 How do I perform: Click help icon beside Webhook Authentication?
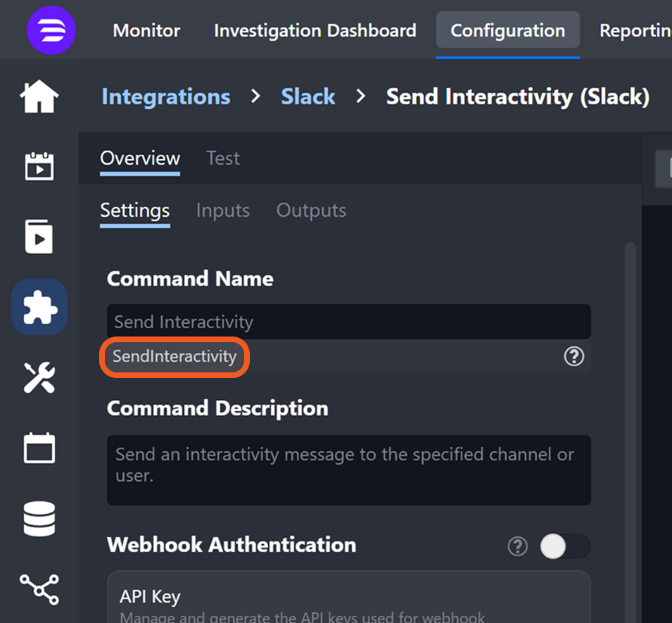point(517,546)
